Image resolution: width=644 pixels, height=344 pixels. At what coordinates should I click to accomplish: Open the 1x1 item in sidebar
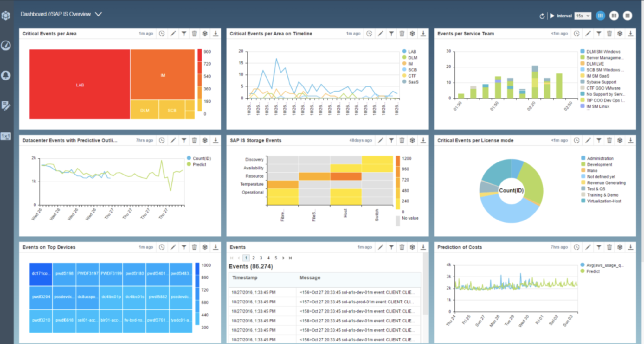[x=6, y=136]
